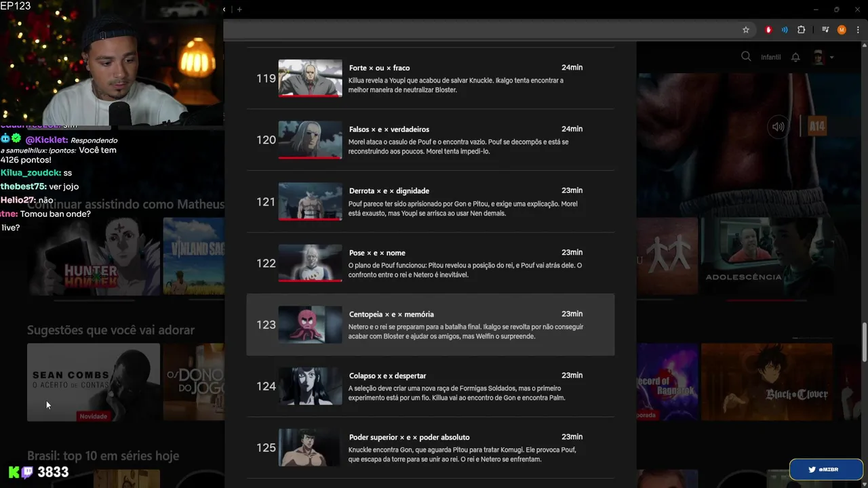Viewport: 868px width, 488px height.
Task: Open the media controls playlist icon
Action: 825,30
